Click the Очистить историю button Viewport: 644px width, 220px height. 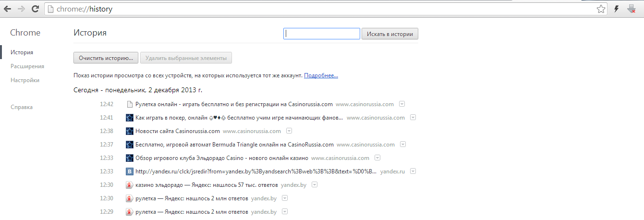[x=106, y=58]
